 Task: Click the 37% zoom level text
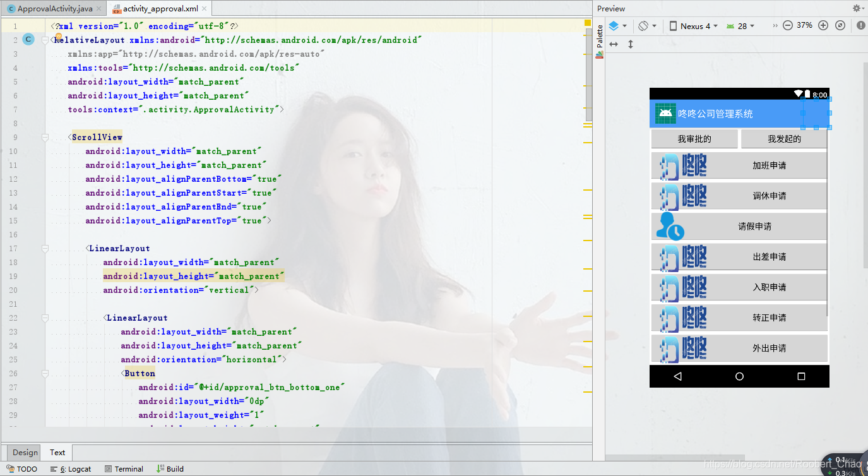pos(804,26)
